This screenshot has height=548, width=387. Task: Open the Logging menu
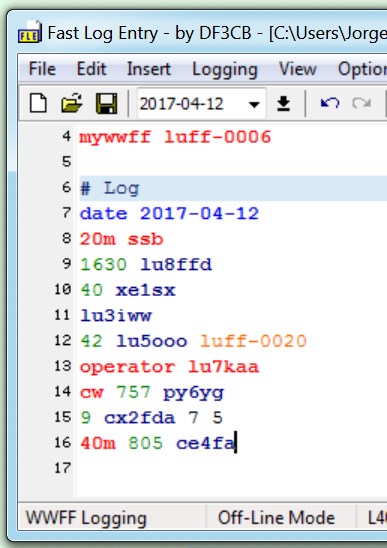(225, 70)
